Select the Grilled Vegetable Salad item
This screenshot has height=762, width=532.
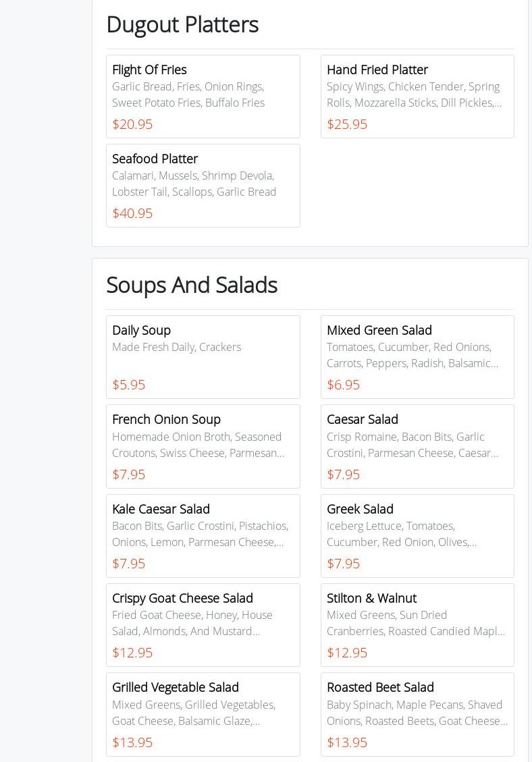(x=175, y=687)
